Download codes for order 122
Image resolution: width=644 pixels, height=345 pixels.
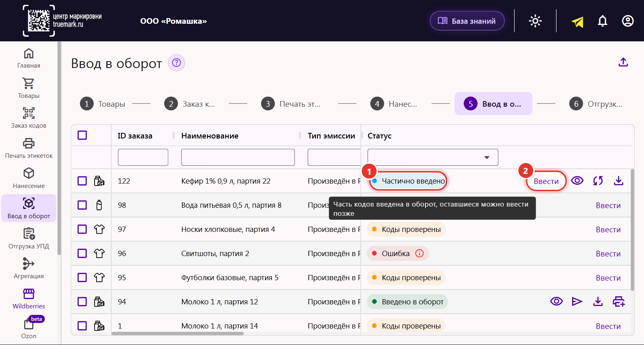point(619,181)
